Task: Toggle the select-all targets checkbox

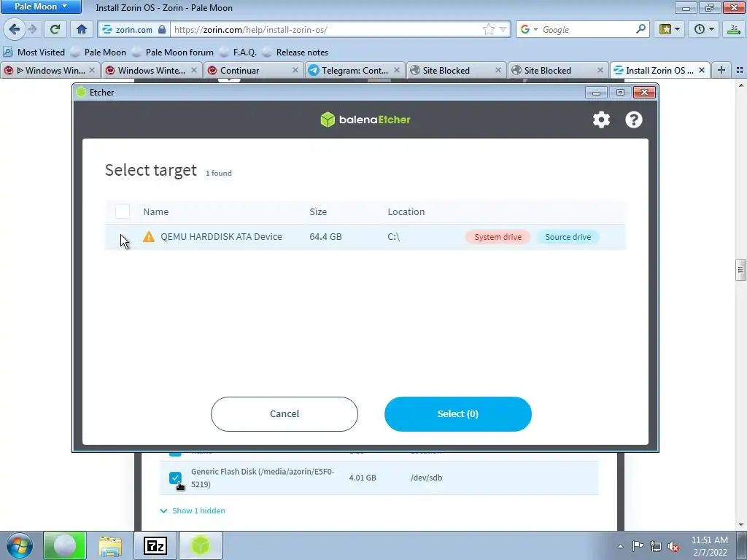Action: click(123, 211)
